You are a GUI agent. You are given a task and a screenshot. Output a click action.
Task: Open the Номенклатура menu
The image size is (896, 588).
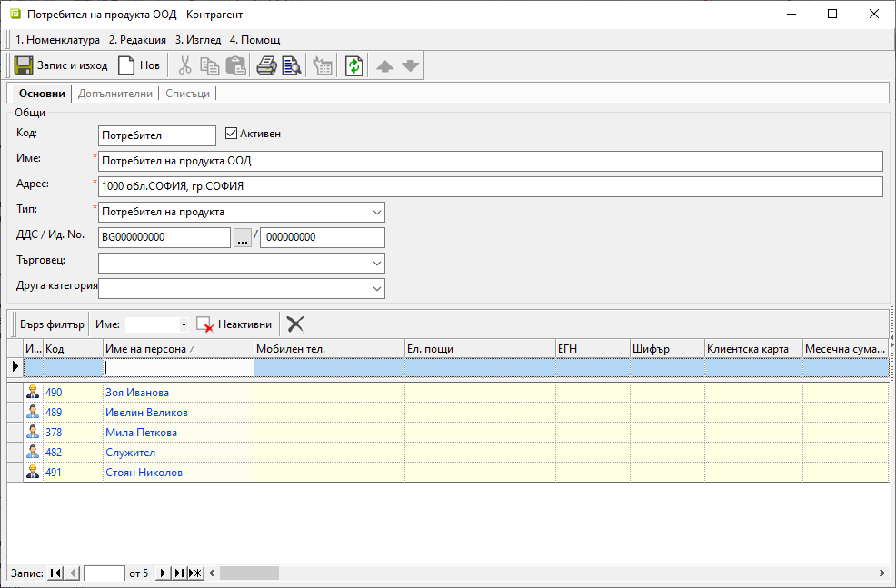57,40
